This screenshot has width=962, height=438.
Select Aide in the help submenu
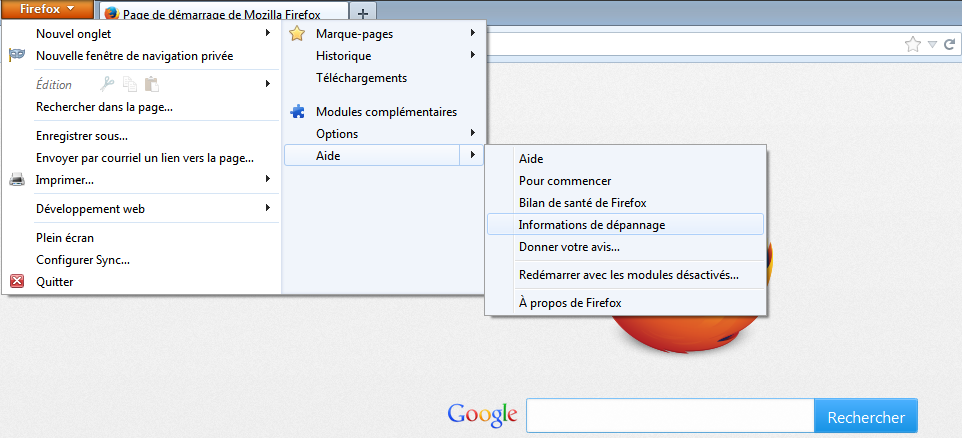click(531, 158)
